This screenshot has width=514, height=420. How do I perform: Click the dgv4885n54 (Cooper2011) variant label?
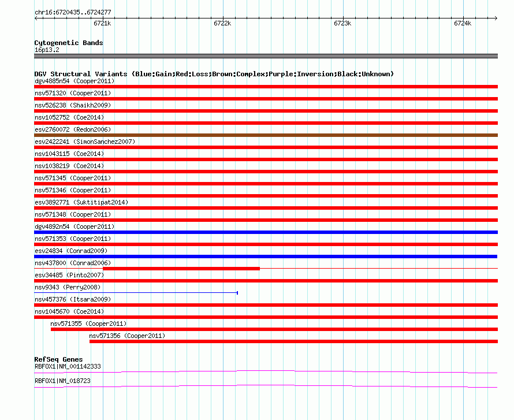pos(75,81)
